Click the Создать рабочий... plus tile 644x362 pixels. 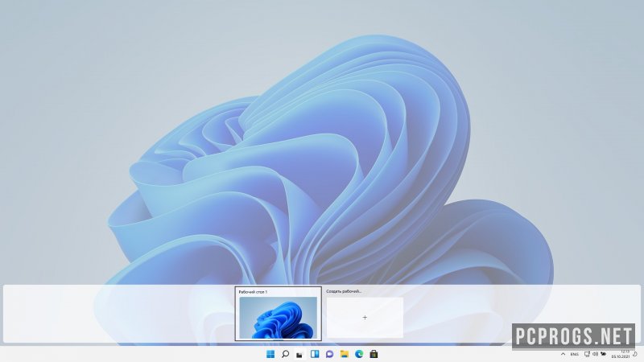[365, 318]
